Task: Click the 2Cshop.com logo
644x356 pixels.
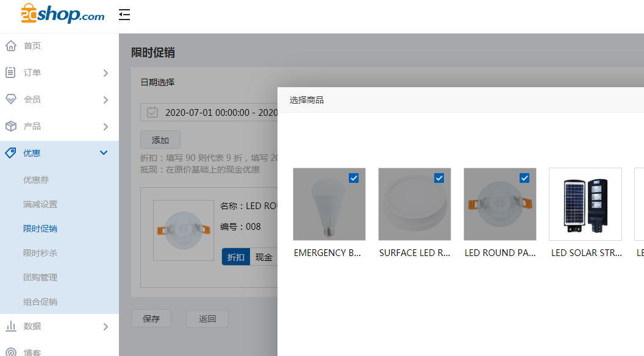Action: (63, 13)
